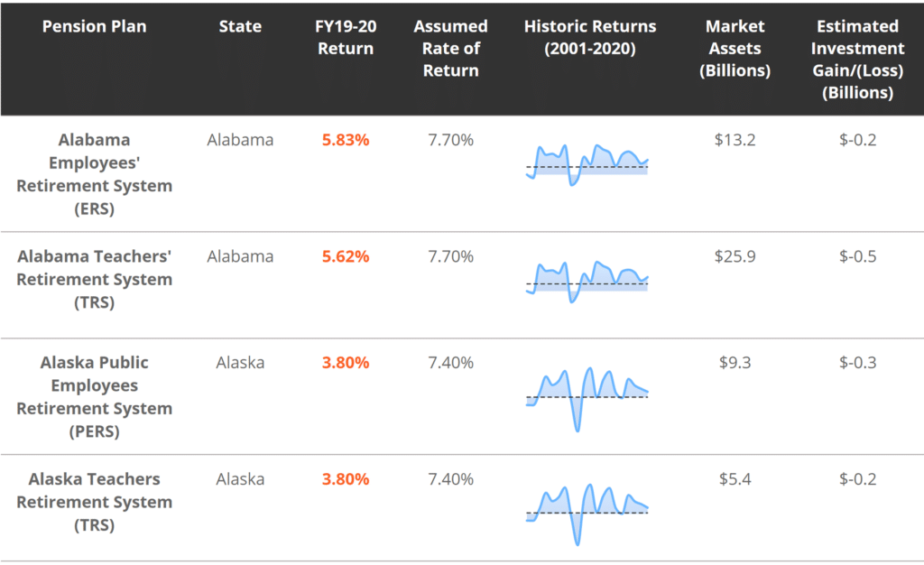Select the FY19-20 Return column header
The width and height of the screenshot is (924, 565).
(x=346, y=37)
